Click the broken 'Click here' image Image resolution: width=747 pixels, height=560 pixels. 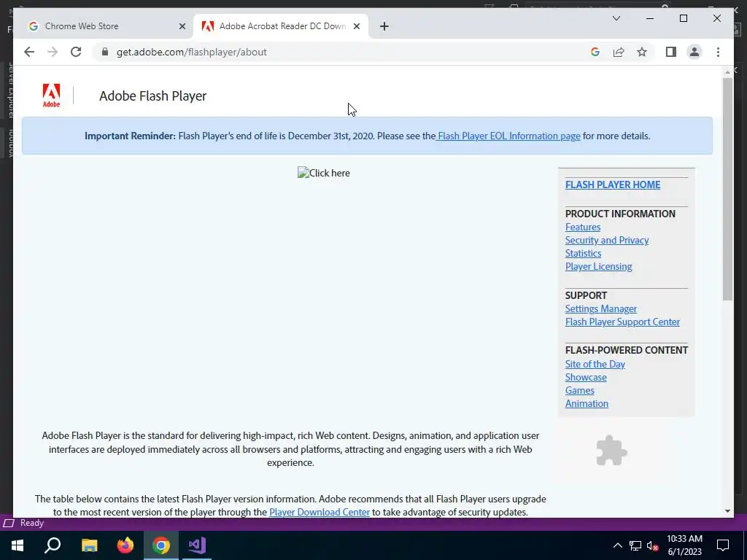pyautogui.click(x=323, y=173)
